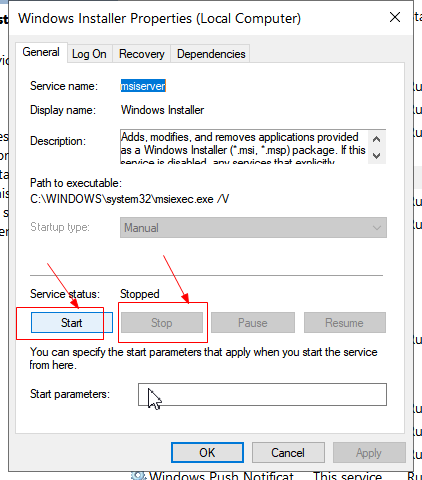Screen dimensions: 422x480
Task: Click into Start parameters field
Action: [262, 394]
